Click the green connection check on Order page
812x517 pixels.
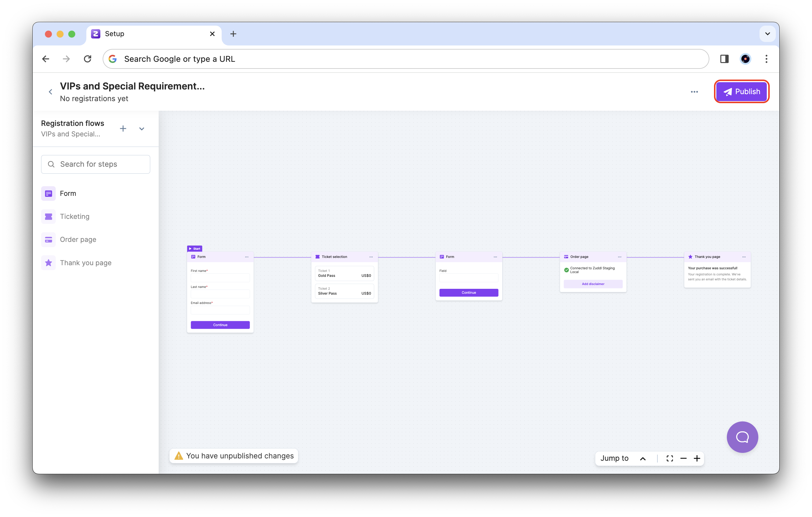tap(566, 270)
